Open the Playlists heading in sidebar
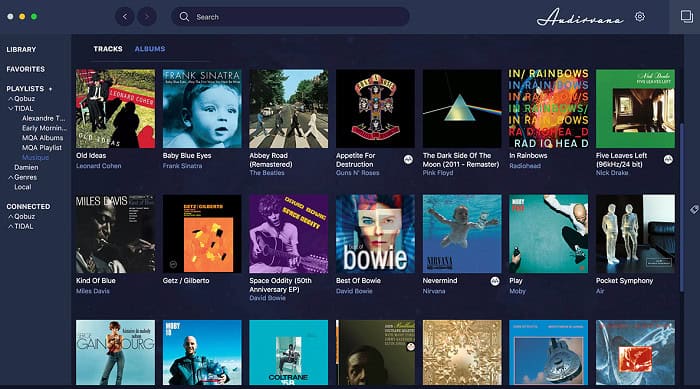The image size is (700, 389). tap(25, 89)
